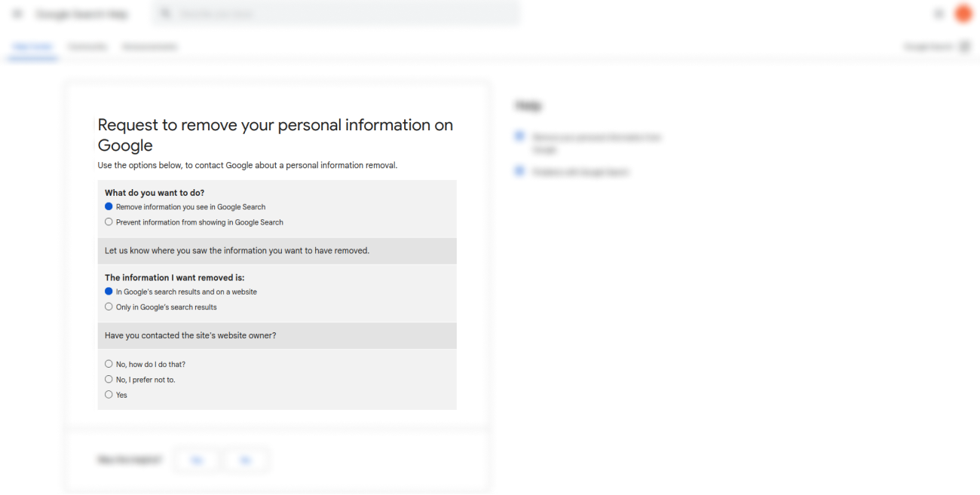Viewport: 980px width, 495px height.
Task: Click the help search input field
Action: 339,14
